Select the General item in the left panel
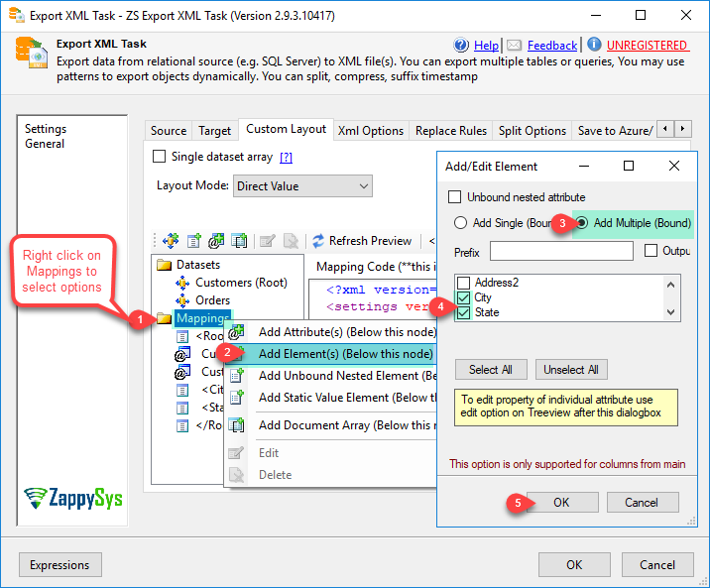The height and width of the screenshot is (588, 710). click(45, 144)
